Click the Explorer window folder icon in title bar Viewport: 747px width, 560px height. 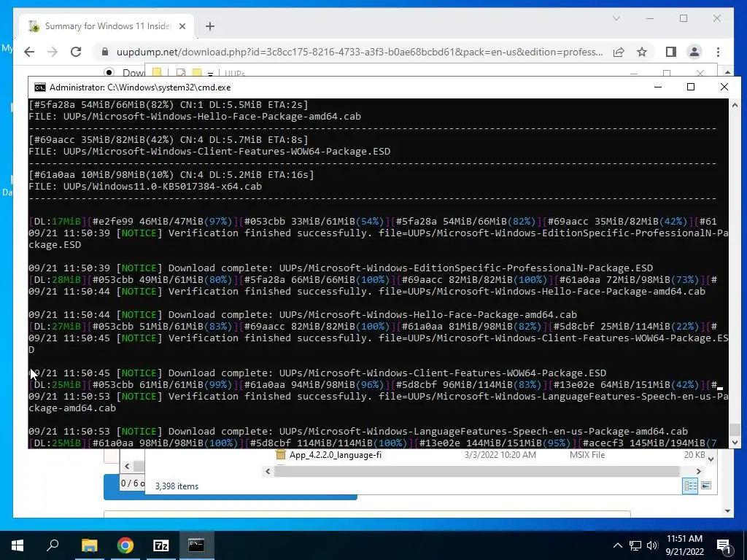[157, 73]
